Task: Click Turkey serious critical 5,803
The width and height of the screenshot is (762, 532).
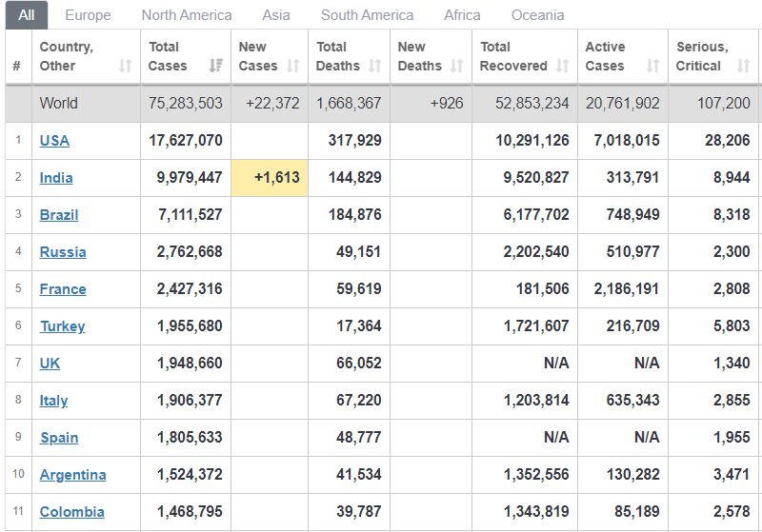Action: [732, 325]
